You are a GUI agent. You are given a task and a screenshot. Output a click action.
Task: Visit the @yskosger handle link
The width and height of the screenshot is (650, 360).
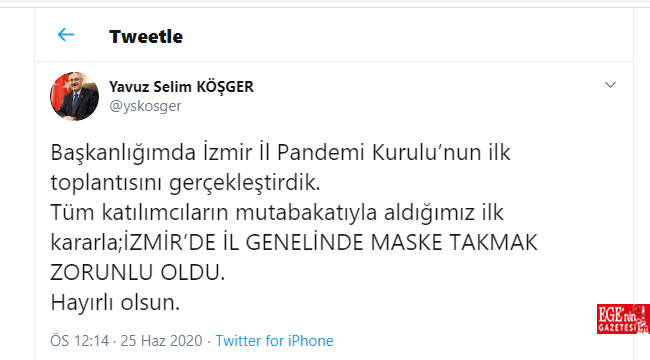click(145, 106)
